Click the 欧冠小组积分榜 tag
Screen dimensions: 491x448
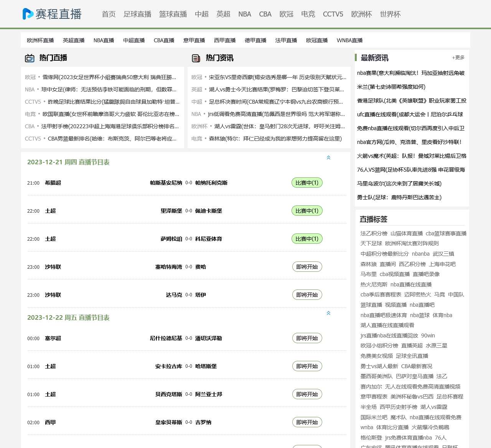tap(379, 346)
